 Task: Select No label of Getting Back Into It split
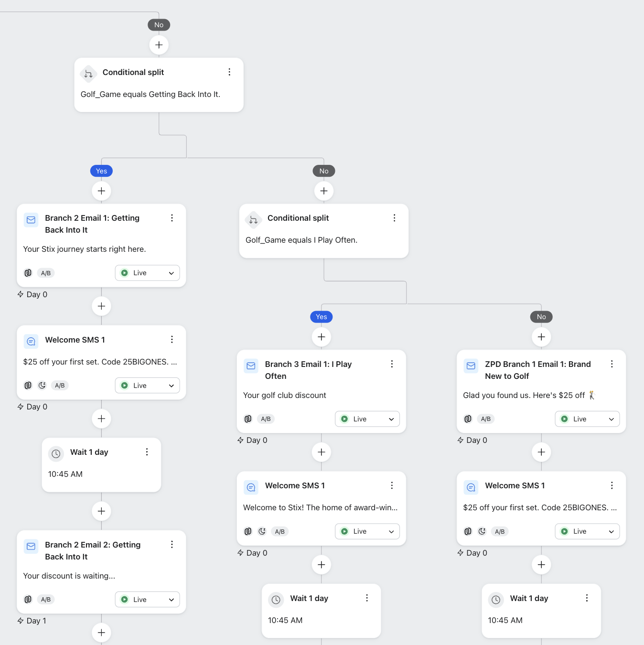[324, 171]
